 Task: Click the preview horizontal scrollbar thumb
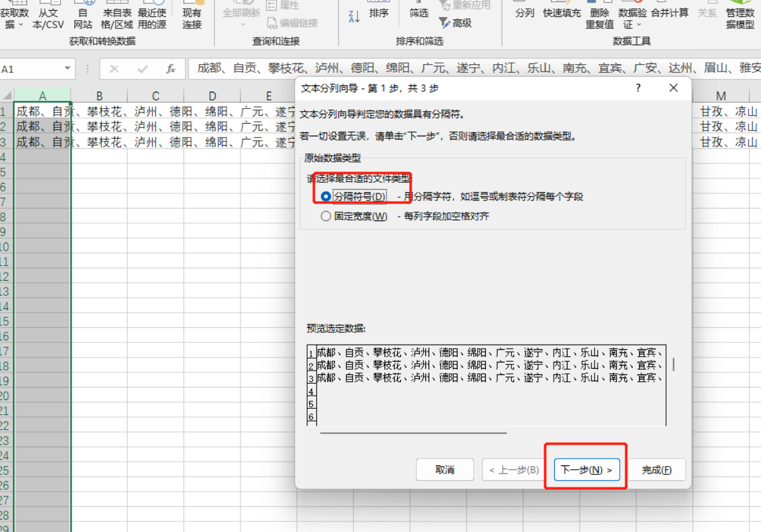pyautogui.click(x=413, y=433)
